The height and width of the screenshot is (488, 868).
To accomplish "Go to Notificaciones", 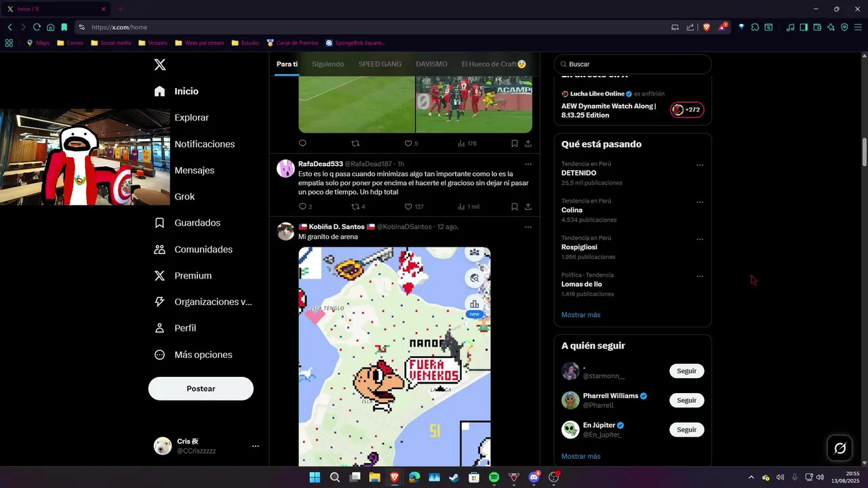I will tap(204, 144).
